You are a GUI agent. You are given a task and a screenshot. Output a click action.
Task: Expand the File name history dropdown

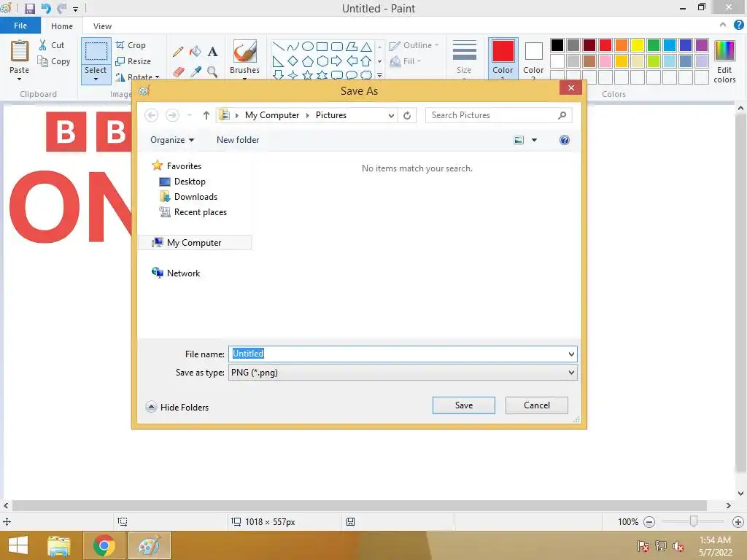click(571, 354)
